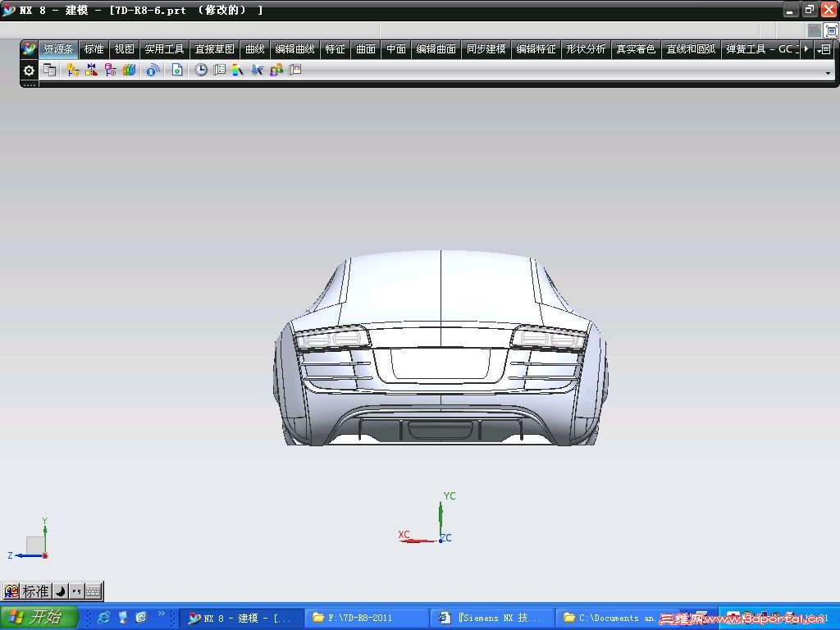Open the Part Navigator icon
This screenshot has width=840, height=630.
click(111, 70)
